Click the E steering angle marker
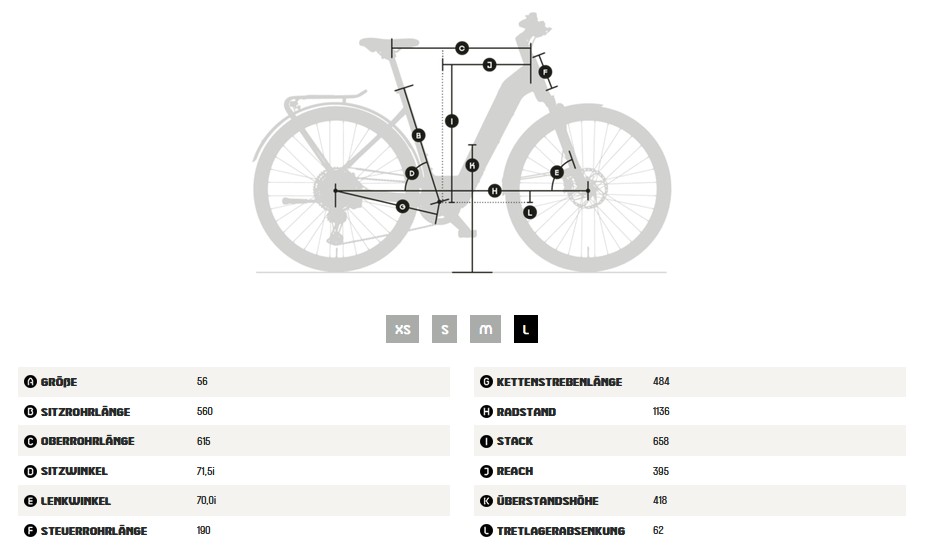Screen dimensions: 925x547 (556, 172)
